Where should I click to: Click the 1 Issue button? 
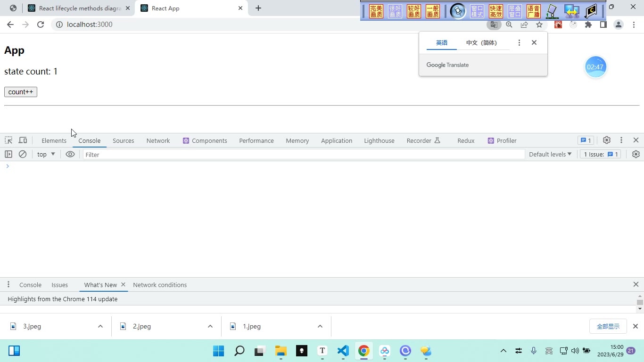(x=600, y=154)
